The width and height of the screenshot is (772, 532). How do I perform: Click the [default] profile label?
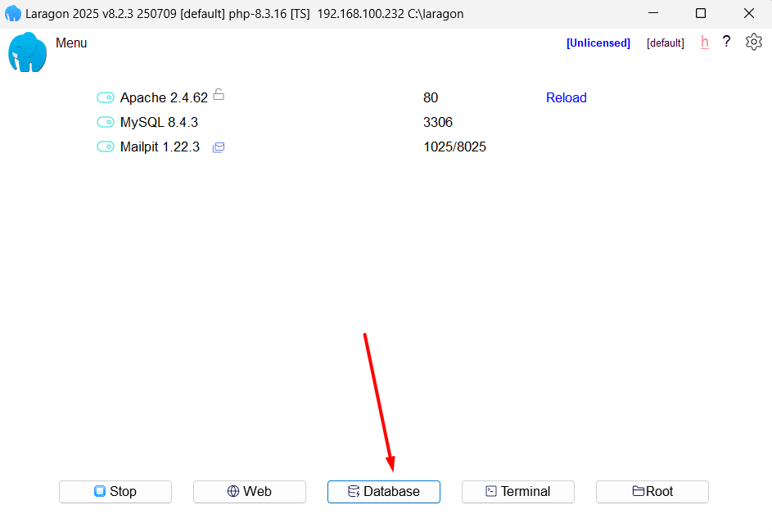point(665,42)
